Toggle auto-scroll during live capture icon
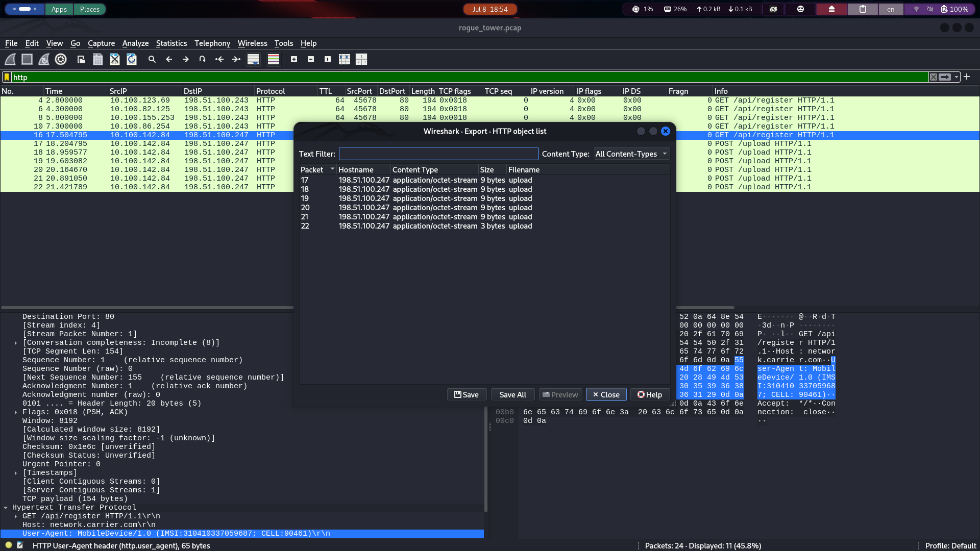The height and width of the screenshot is (551, 980). coord(253,59)
